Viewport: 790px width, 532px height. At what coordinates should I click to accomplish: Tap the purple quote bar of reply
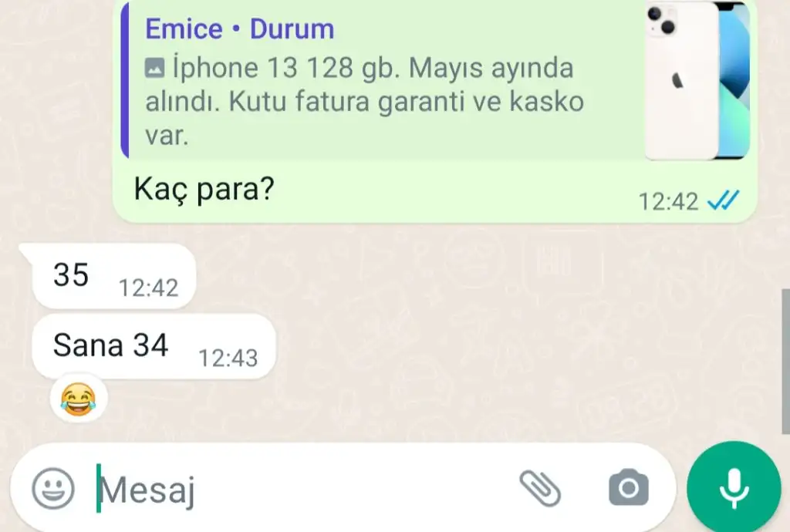[125, 80]
